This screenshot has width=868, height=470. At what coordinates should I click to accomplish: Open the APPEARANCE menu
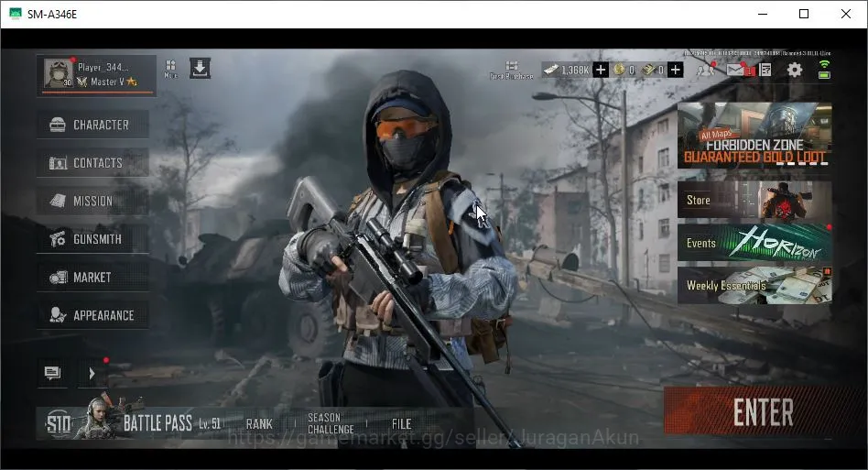(93, 315)
